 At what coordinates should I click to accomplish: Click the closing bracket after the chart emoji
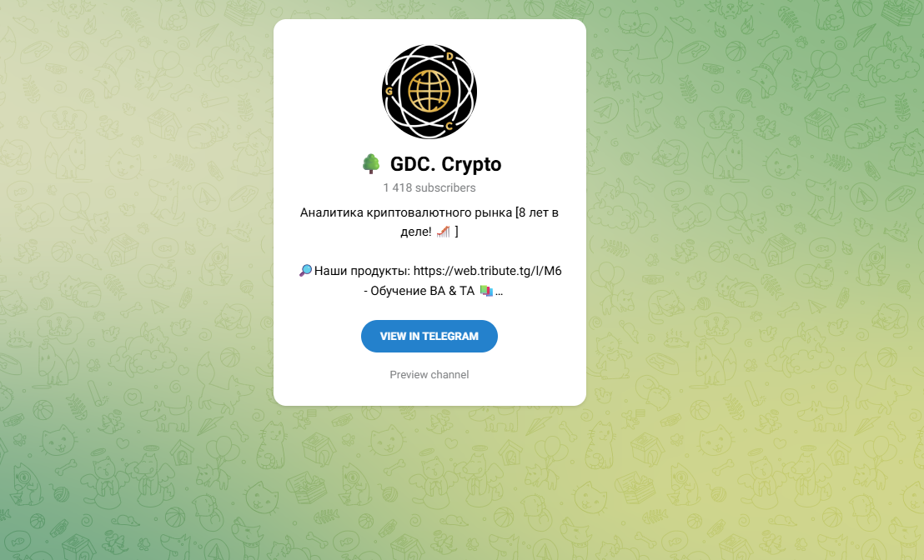(456, 232)
